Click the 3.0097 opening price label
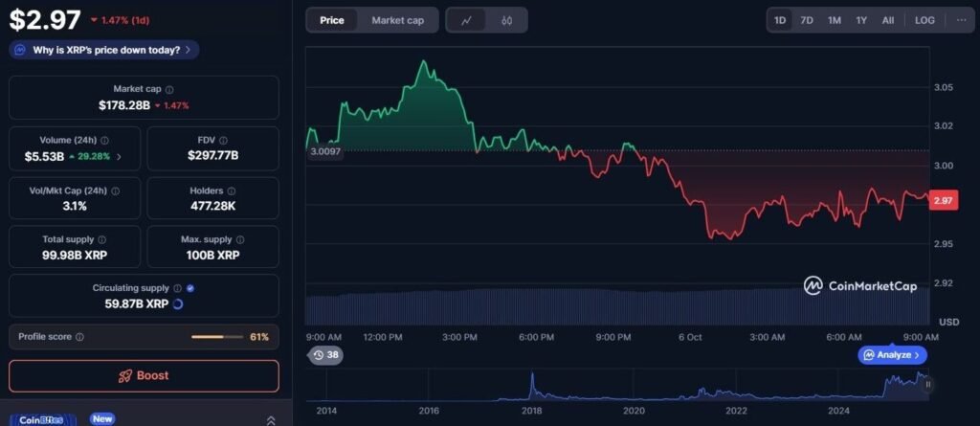Viewport: 980px width, 426px height. coord(325,152)
